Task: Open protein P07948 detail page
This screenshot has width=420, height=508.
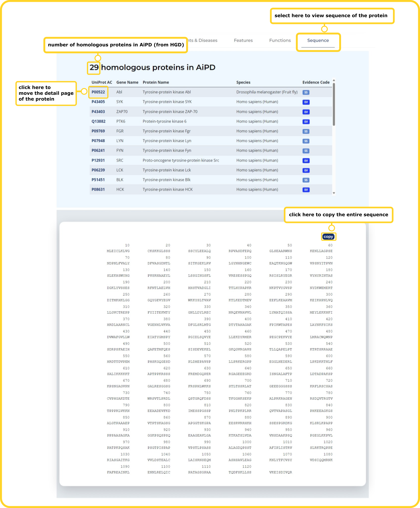Action: [98, 141]
